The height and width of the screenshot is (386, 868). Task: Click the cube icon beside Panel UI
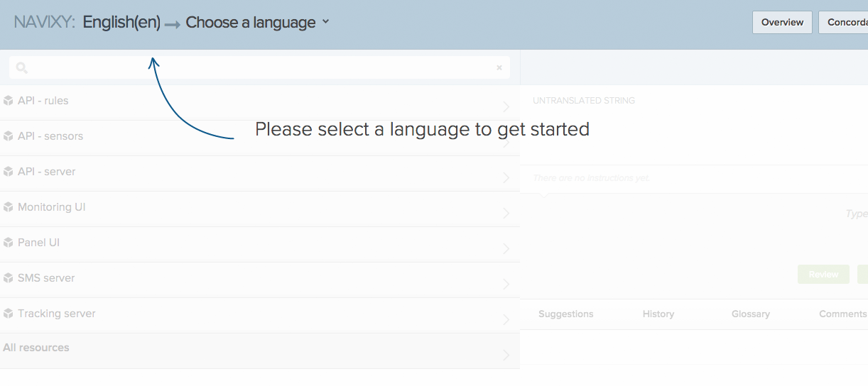pyautogui.click(x=9, y=243)
